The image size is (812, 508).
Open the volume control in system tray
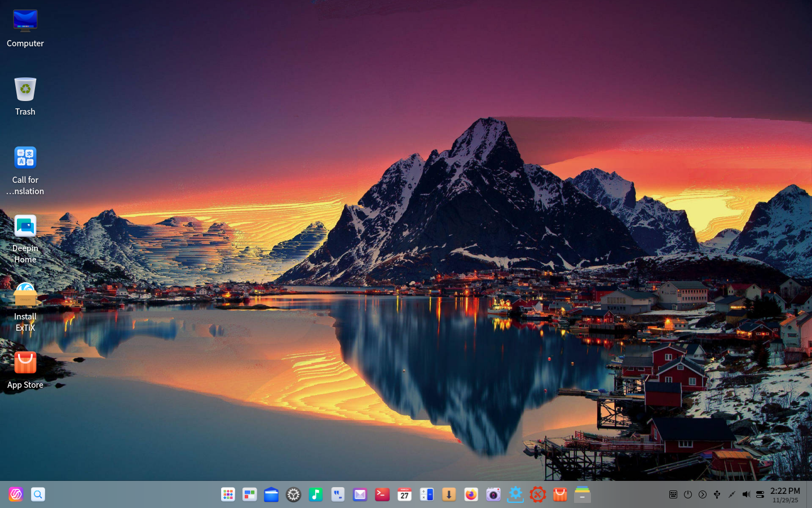(x=746, y=494)
